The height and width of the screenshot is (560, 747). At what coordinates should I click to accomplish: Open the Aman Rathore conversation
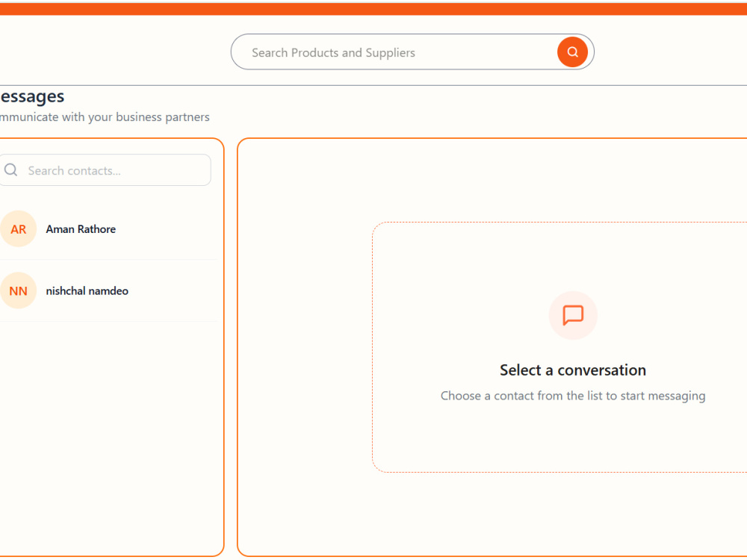pos(108,229)
